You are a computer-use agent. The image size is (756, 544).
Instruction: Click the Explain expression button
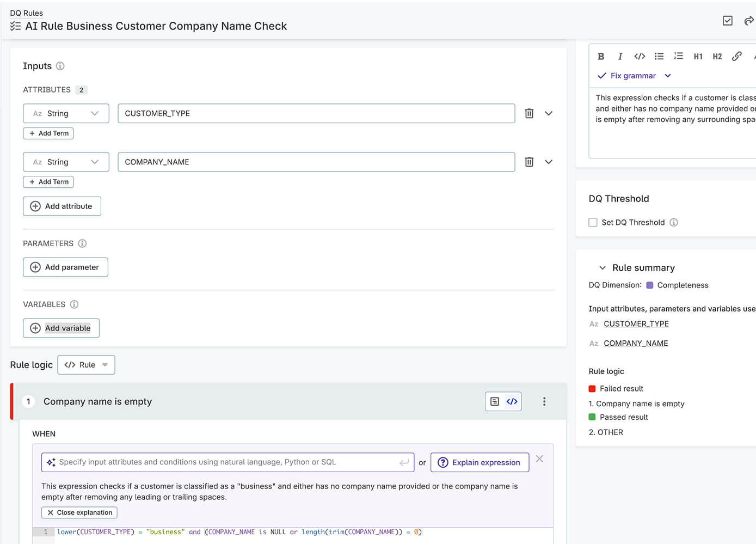(x=480, y=462)
